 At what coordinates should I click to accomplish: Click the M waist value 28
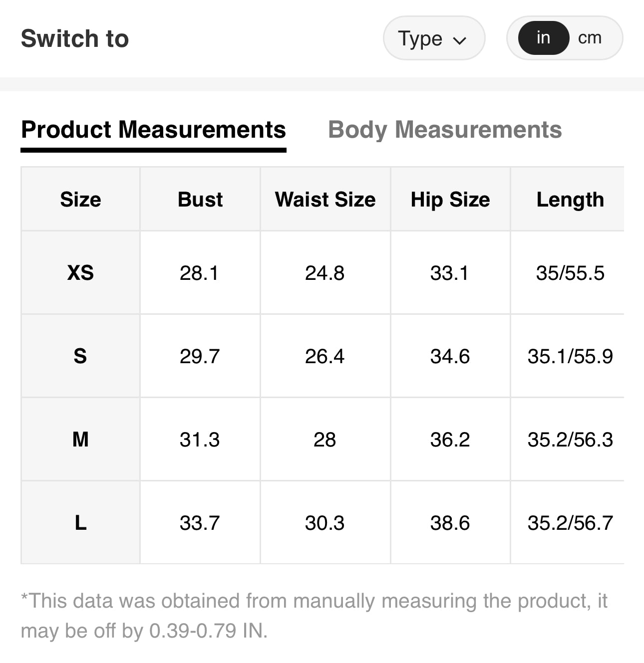[x=324, y=440]
